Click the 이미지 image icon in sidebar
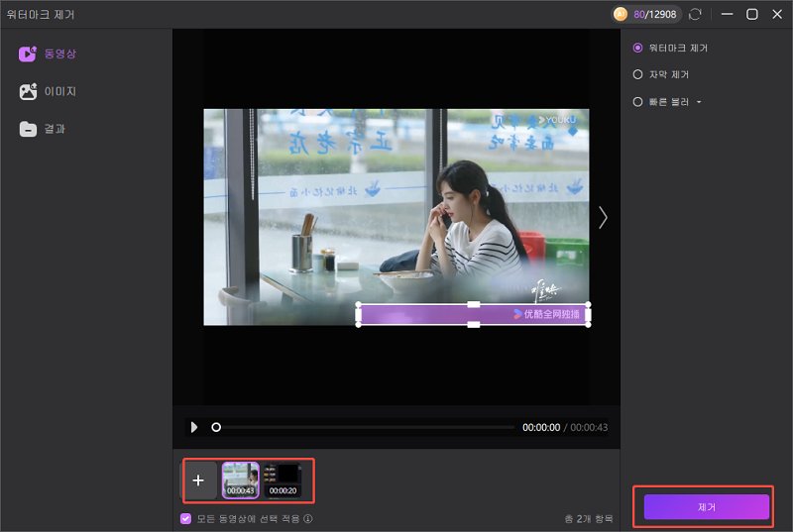Screen dimensions: 793x532 click(x=28, y=91)
